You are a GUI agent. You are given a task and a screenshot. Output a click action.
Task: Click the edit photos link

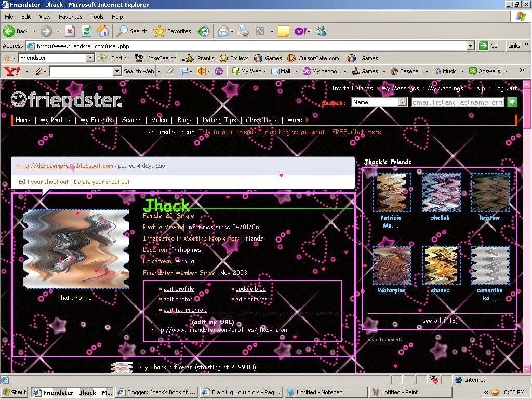(x=178, y=299)
